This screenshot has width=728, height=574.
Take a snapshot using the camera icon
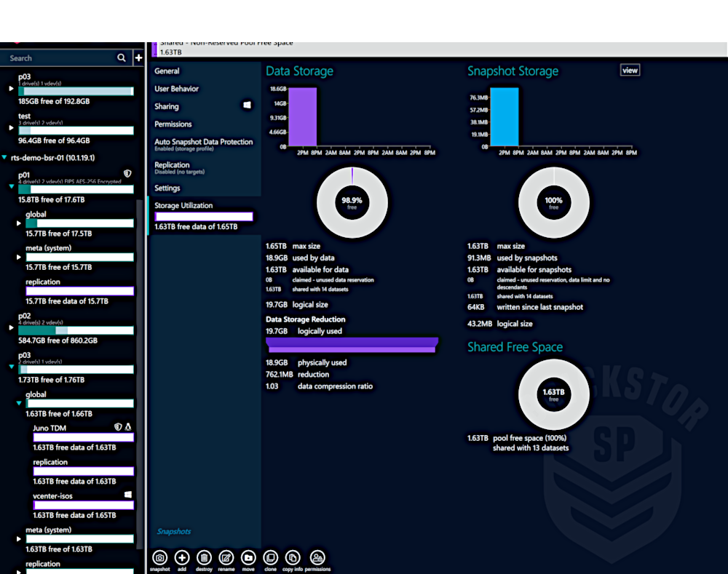pyautogui.click(x=159, y=557)
